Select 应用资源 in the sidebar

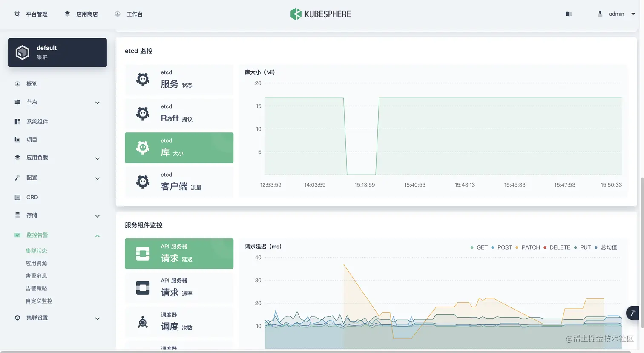pos(36,263)
